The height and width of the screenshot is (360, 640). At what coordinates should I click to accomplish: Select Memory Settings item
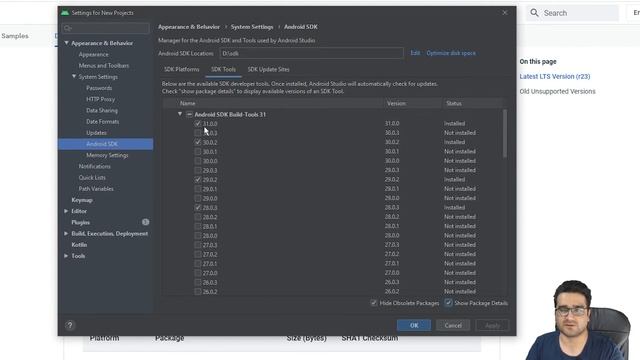(x=107, y=155)
